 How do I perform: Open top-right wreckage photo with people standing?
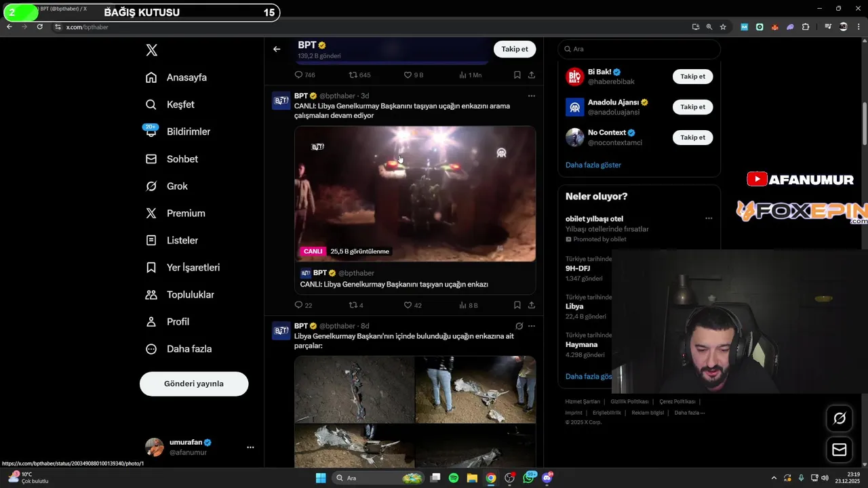click(475, 390)
